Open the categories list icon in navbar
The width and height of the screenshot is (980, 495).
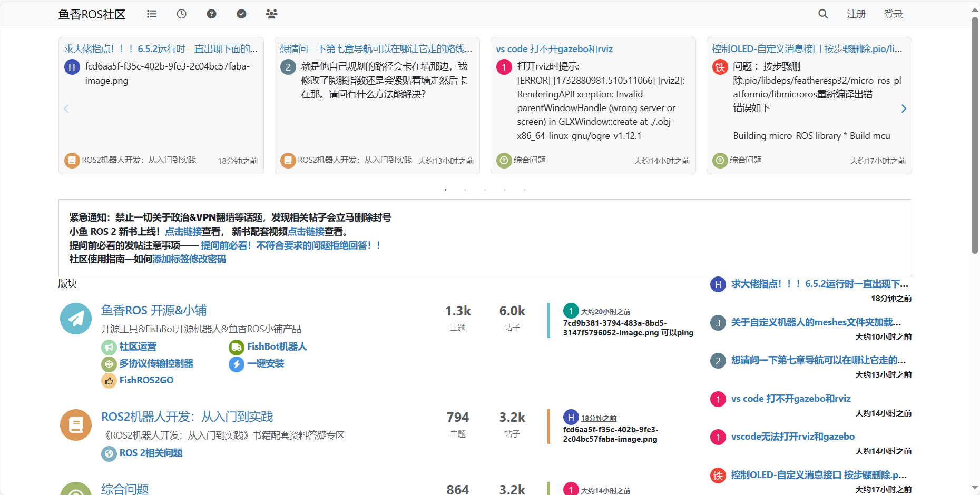pos(152,14)
